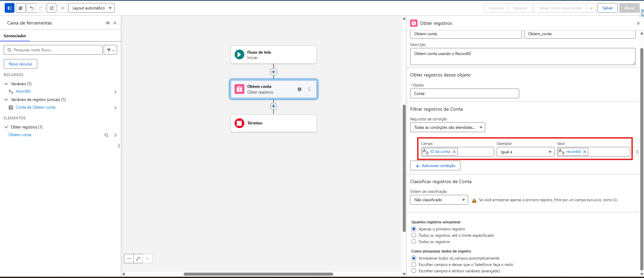Collapse the Variáveis (1) section

pos(6,84)
